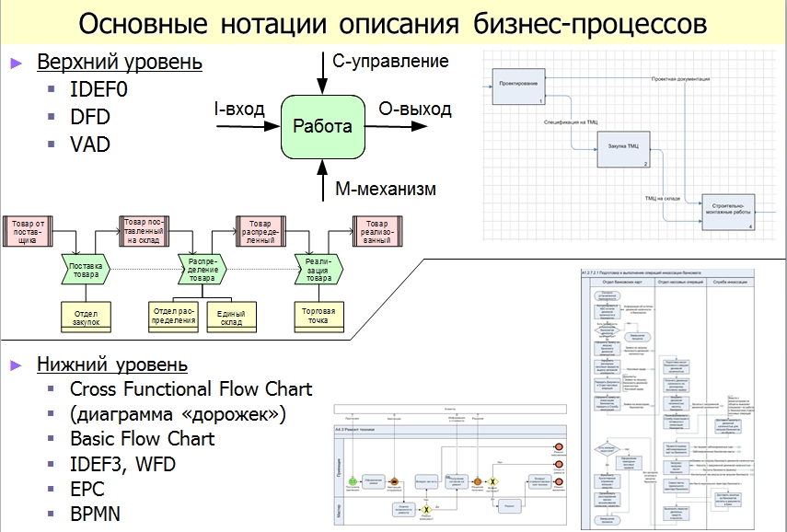787x532 pixels.
Task: Select the yellow 'Торговая точка' box
Action: click(318, 318)
